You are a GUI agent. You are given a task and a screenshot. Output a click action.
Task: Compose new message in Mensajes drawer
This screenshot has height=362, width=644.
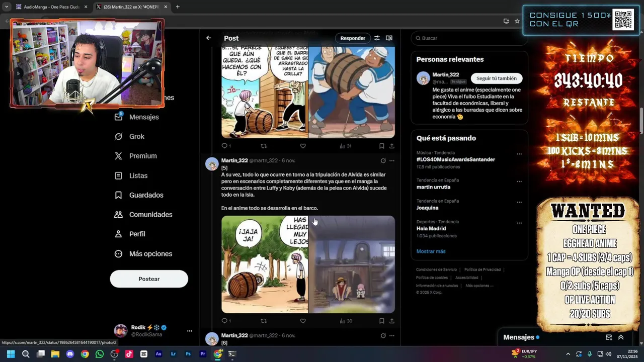609,337
